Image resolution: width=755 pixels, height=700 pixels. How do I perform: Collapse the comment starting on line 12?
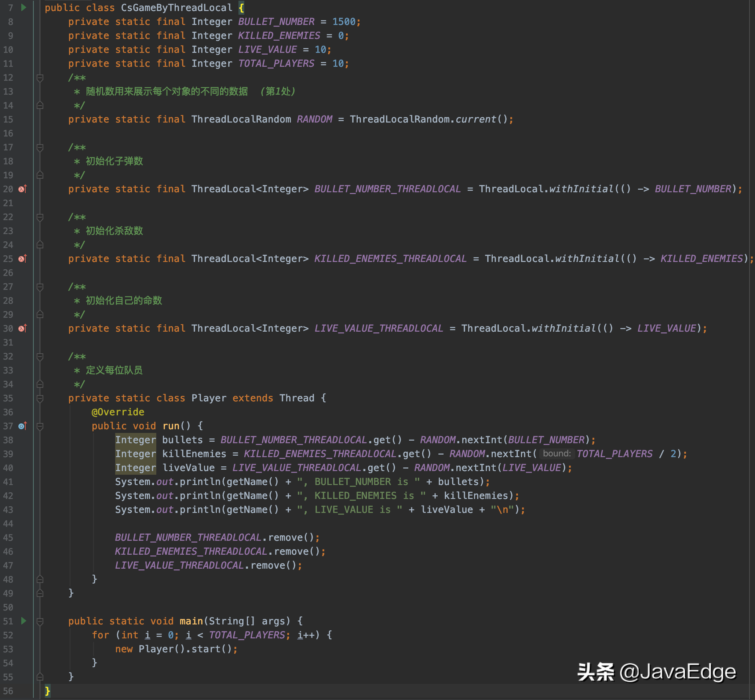pos(40,78)
